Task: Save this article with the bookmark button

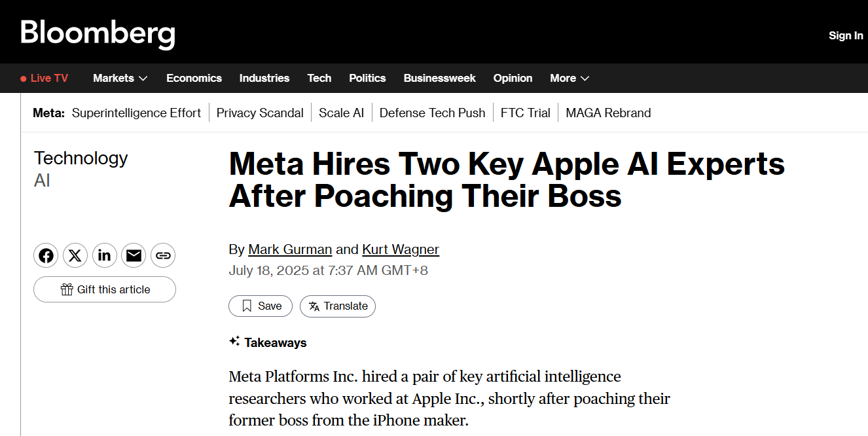Action: pyautogui.click(x=261, y=306)
